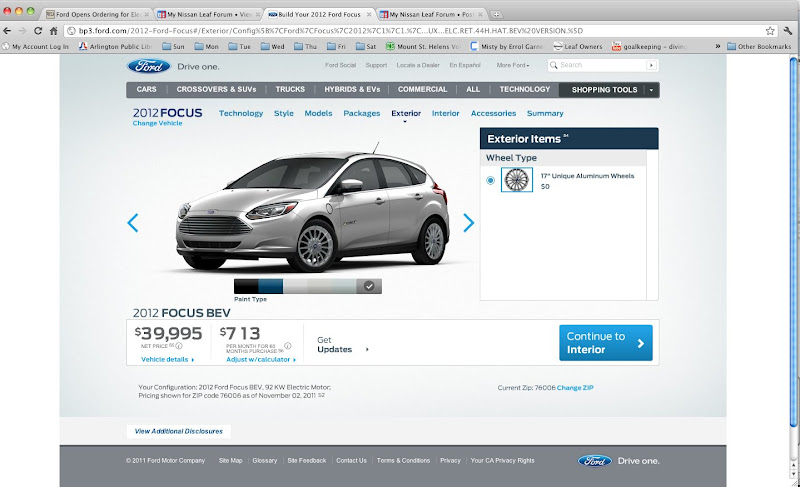The image size is (800, 487).
Task: Show next car view with right arrow
Action: click(468, 223)
